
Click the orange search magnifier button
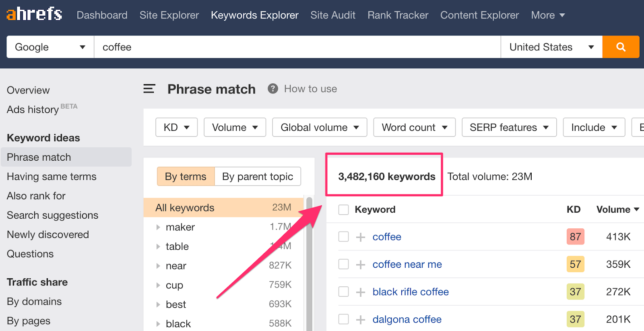point(620,47)
